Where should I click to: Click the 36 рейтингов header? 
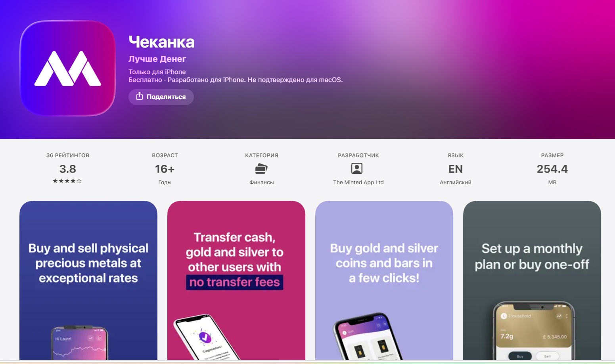tap(68, 155)
